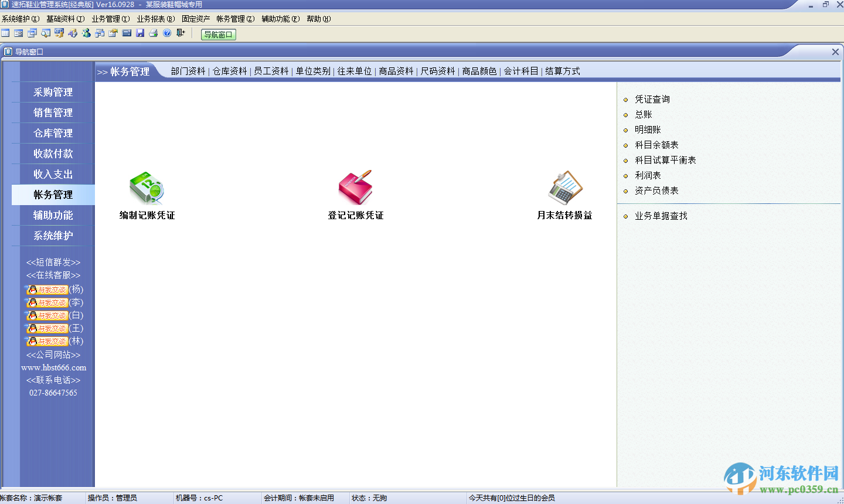Open the 商品资料 link
844x504 pixels.
(x=396, y=71)
